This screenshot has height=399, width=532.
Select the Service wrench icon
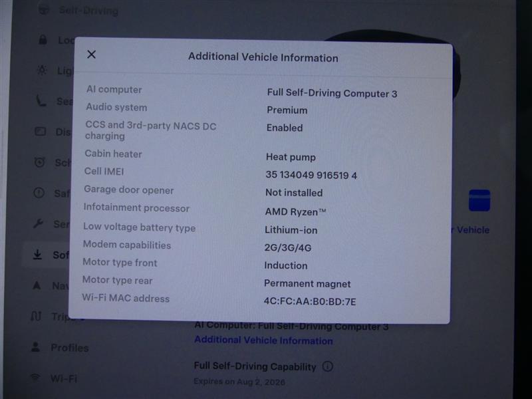[x=38, y=223]
